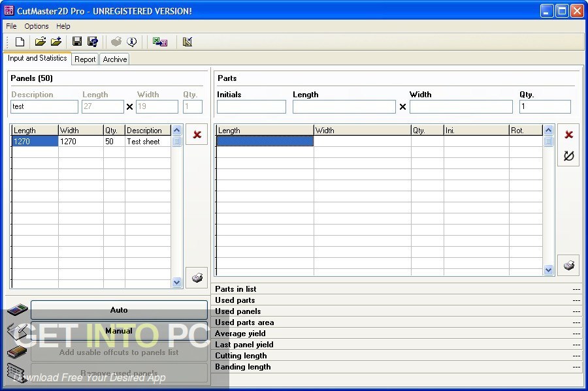Click the panel Length input field

click(103, 106)
